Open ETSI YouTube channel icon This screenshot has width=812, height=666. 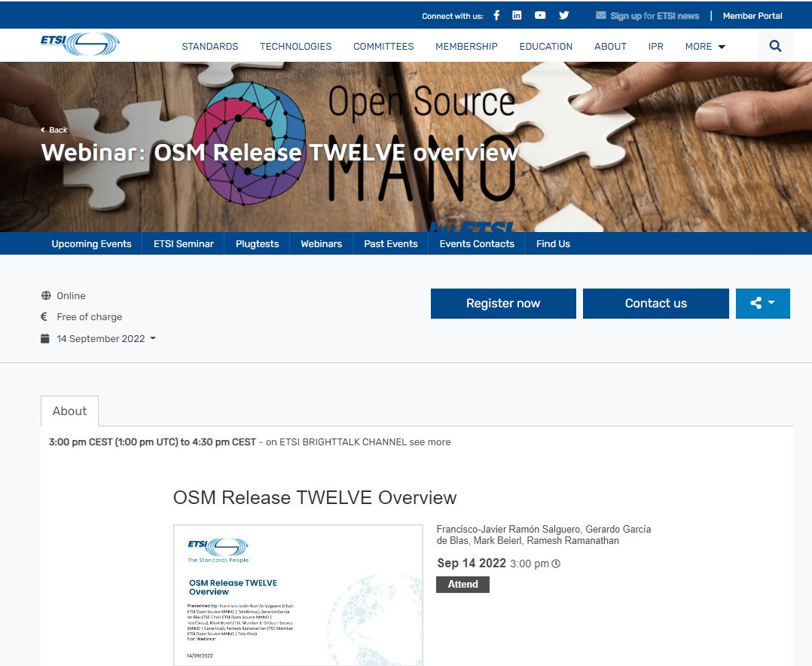pyautogui.click(x=540, y=16)
